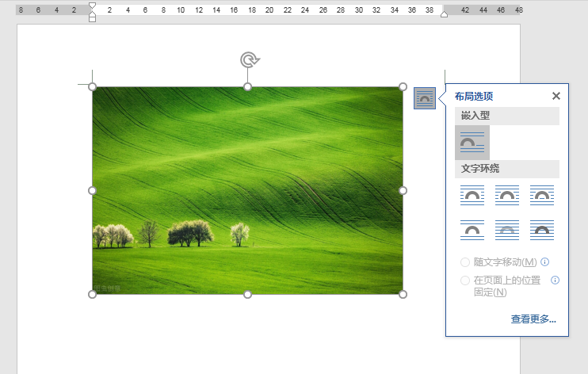
Task: Choose the Behind Text wrapping icon
Action: click(507, 230)
